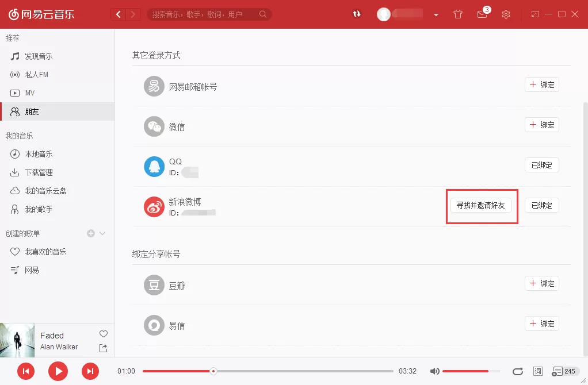Open 发现音乐 in sidebar
This screenshot has width=588, height=385.
58,56
